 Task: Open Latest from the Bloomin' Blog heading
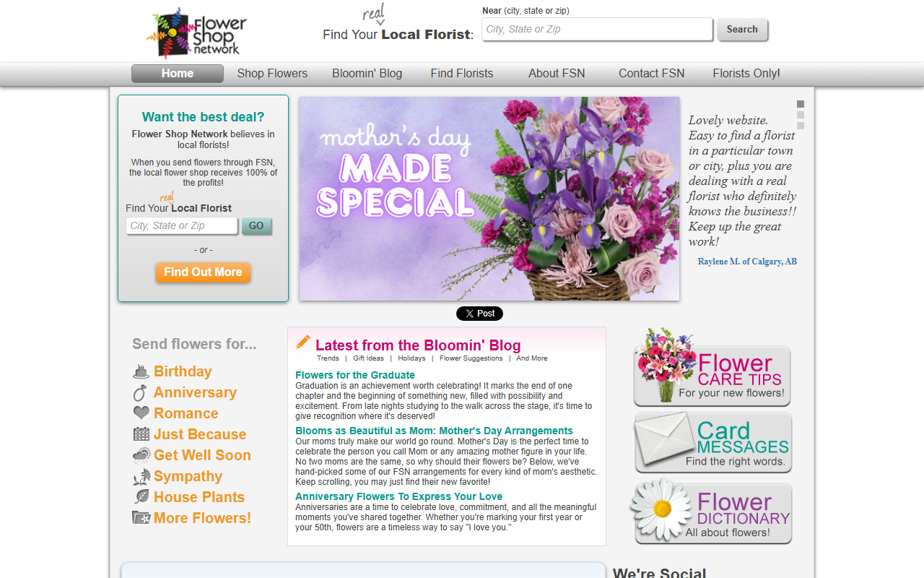pyautogui.click(x=418, y=345)
